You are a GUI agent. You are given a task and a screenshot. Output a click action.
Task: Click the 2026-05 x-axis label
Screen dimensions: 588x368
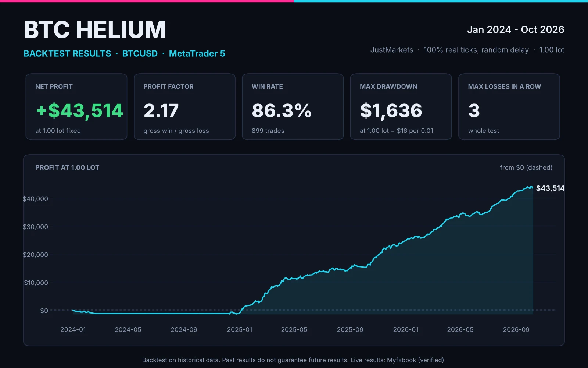coord(460,329)
